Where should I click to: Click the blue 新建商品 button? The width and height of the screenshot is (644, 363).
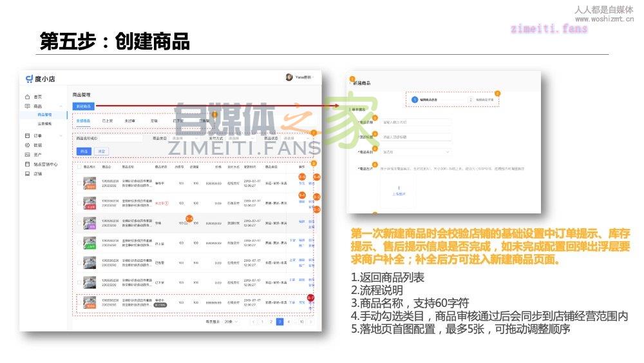(x=84, y=106)
